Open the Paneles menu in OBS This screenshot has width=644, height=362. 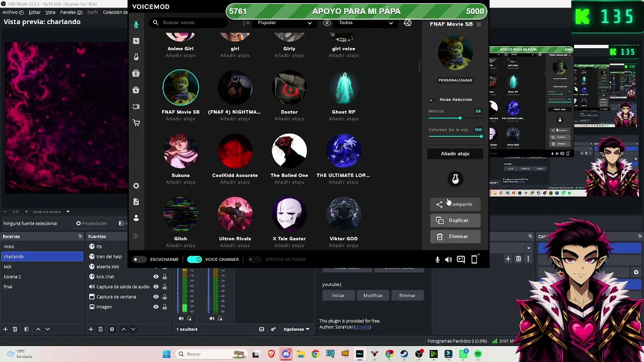pyautogui.click(x=71, y=12)
